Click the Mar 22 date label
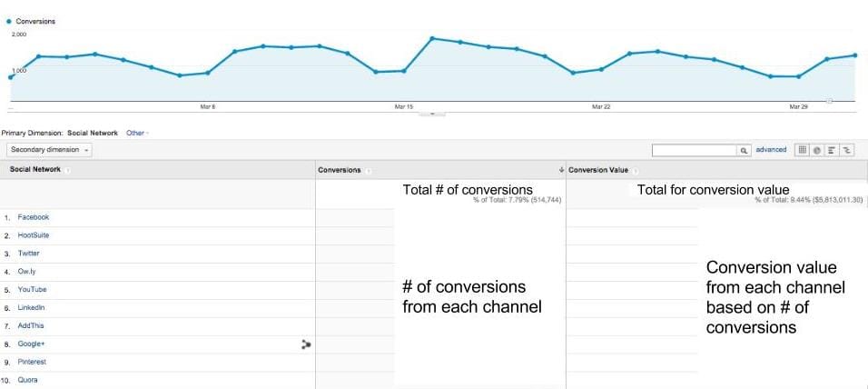 (601, 106)
